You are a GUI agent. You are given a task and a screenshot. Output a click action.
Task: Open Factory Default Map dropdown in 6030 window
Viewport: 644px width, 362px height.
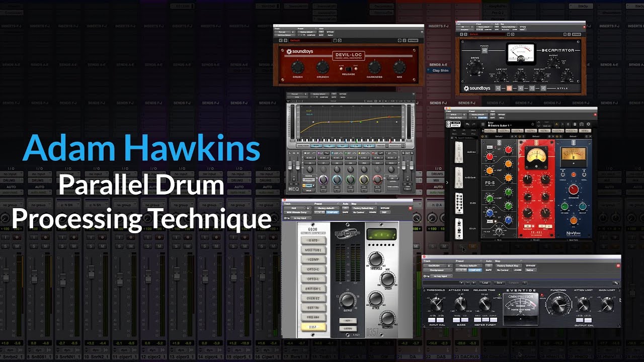click(364, 208)
